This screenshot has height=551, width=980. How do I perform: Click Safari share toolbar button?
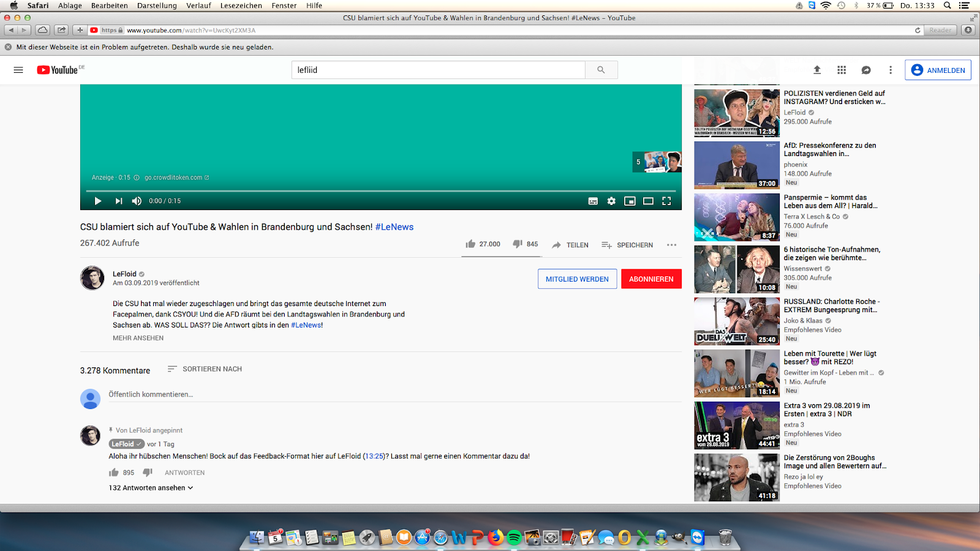61,30
